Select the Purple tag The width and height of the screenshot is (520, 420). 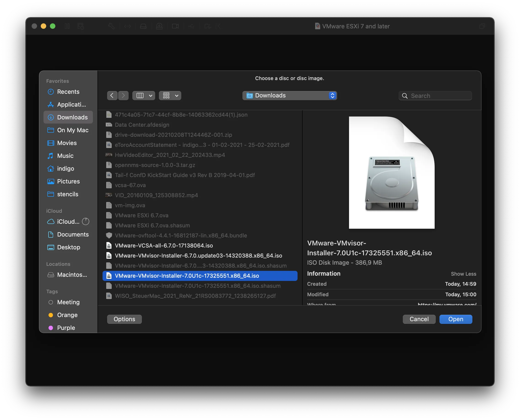tap(66, 328)
